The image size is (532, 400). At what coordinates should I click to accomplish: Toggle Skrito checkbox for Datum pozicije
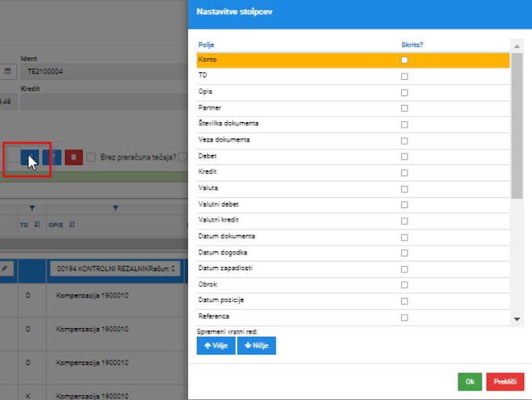click(x=404, y=301)
